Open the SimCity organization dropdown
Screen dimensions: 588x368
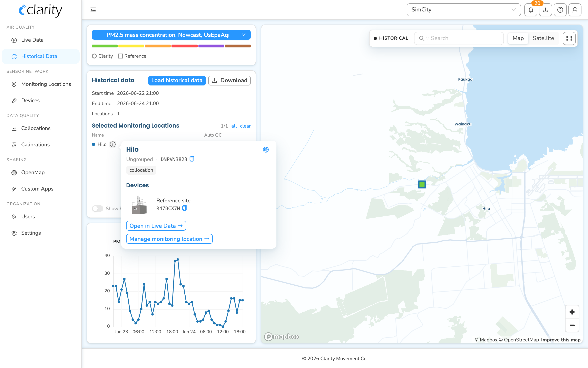(x=463, y=10)
